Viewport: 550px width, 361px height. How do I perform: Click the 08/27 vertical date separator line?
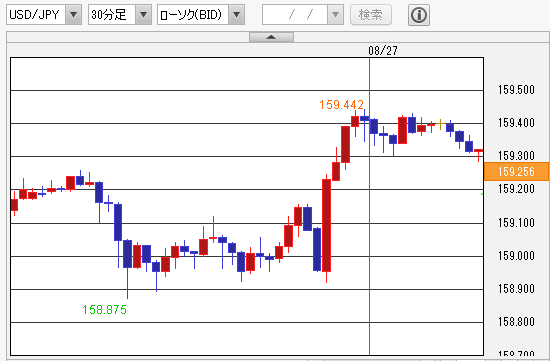coord(369,207)
